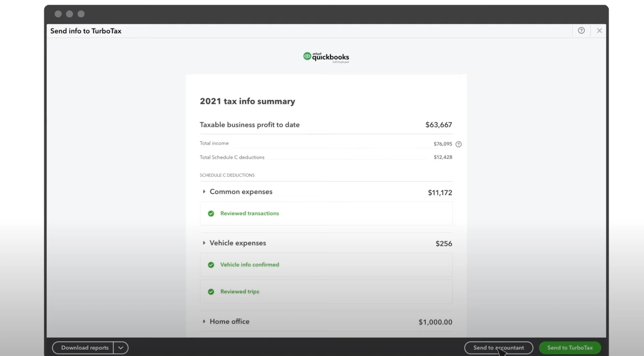Expand the Home office section

click(x=205, y=321)
